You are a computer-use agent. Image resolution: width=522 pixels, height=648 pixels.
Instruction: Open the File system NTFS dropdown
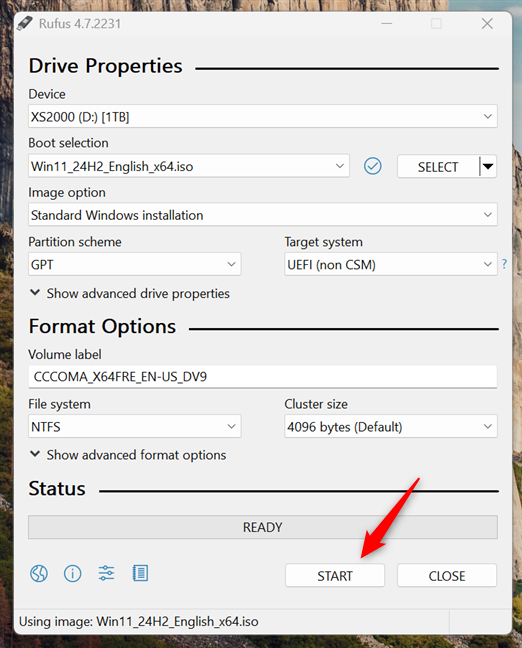tap(134, 426)
